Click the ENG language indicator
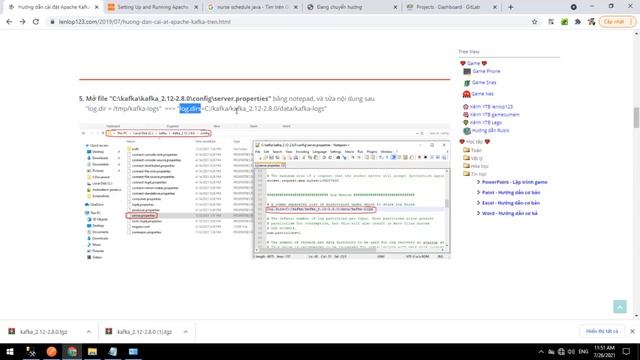This screenshot has height=360, width=640. click(x=583, y=351)
